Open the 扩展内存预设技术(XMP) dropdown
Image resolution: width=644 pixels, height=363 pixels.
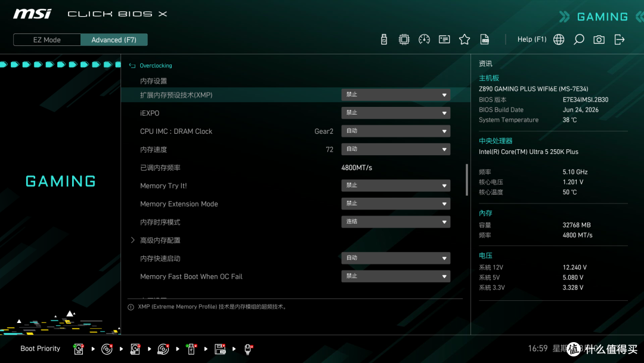click(x=395, y=95)
